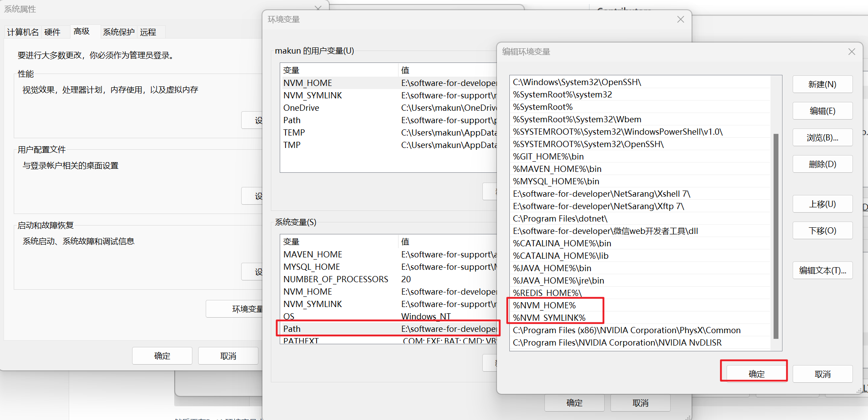
Task: Click 编辑(E) button
Action: [822, 111]
